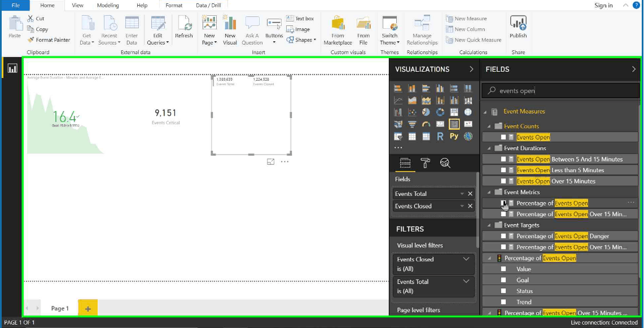The image size is (644, 328).
Task: Select the Area chart visualization
Action: [x=412, y=100]
